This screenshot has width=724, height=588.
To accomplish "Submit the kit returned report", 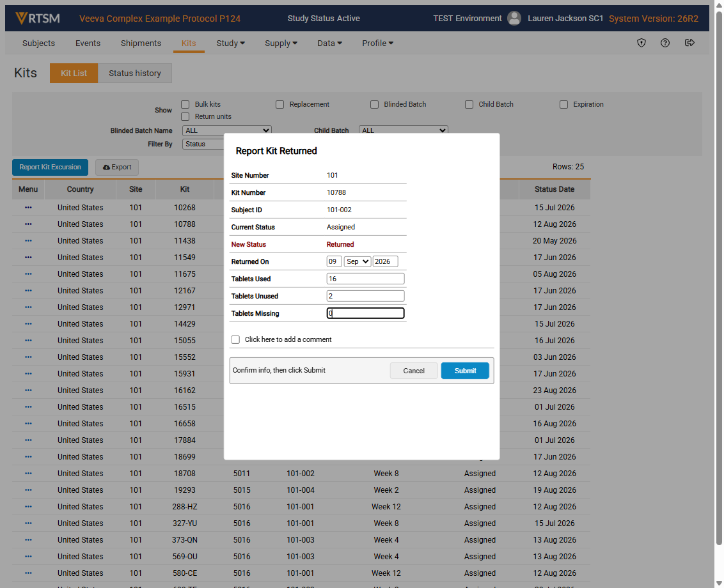I will coord(465,371).
